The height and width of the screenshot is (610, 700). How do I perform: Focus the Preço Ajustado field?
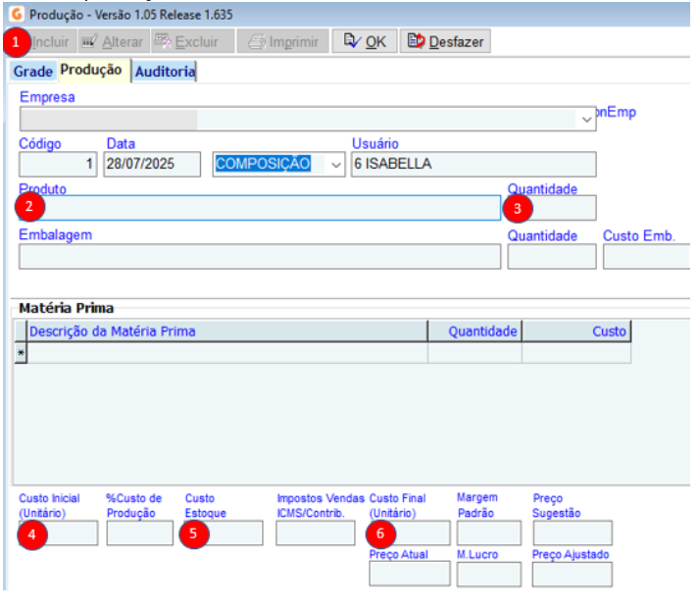point(573,574)
